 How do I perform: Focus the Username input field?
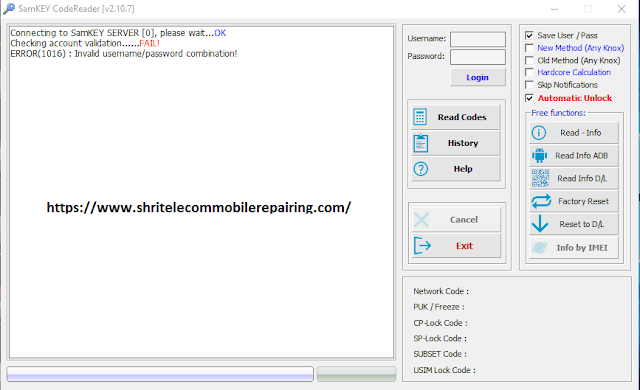(x=478, y=39)
